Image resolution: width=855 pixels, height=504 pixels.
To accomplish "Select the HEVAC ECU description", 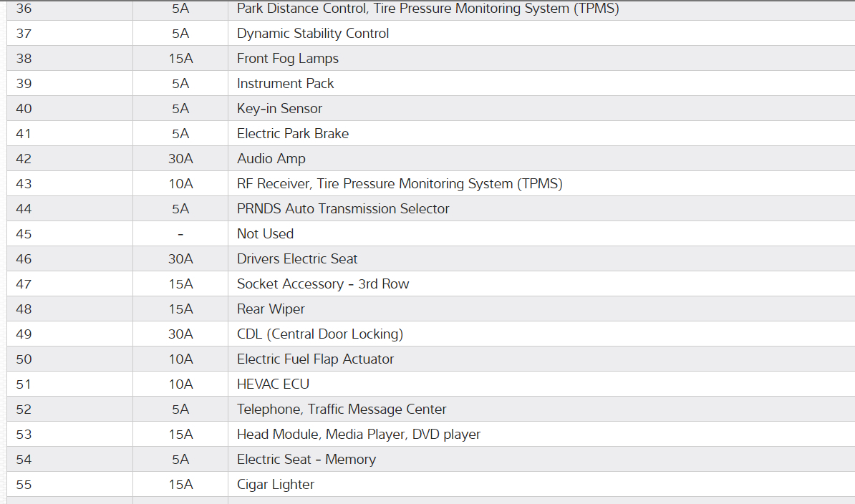I will click(x=274, y=384).
